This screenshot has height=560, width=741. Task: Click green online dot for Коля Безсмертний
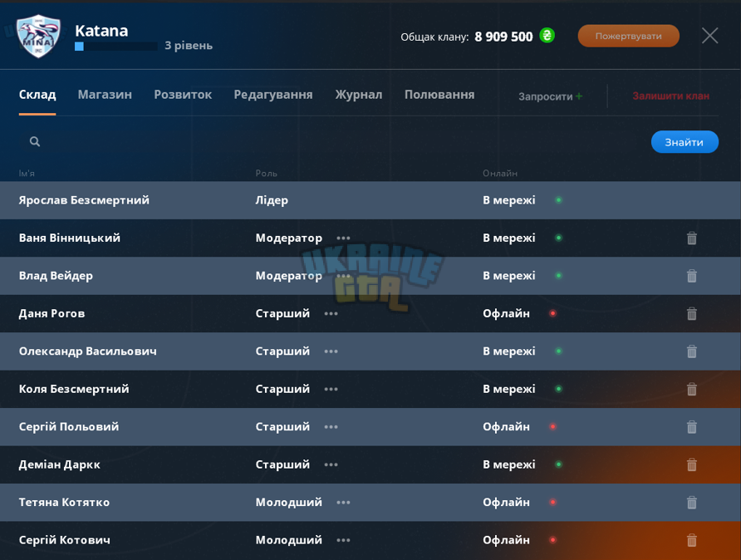558,389
